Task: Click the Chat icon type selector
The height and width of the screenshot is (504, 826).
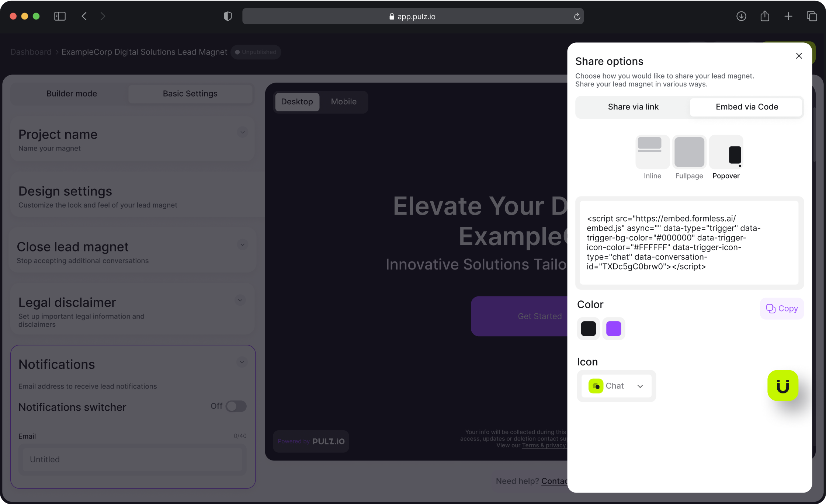Action: pos(616,385)
